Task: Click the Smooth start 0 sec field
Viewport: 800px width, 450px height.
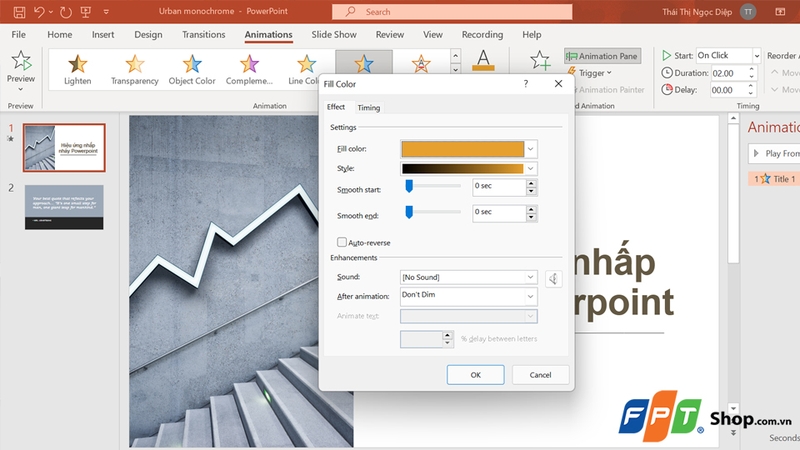Action: [x=499, y=187]
